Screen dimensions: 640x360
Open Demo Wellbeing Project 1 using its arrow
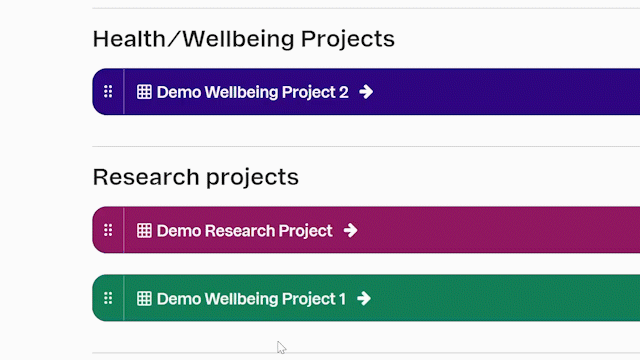click(x=364, y=298)
